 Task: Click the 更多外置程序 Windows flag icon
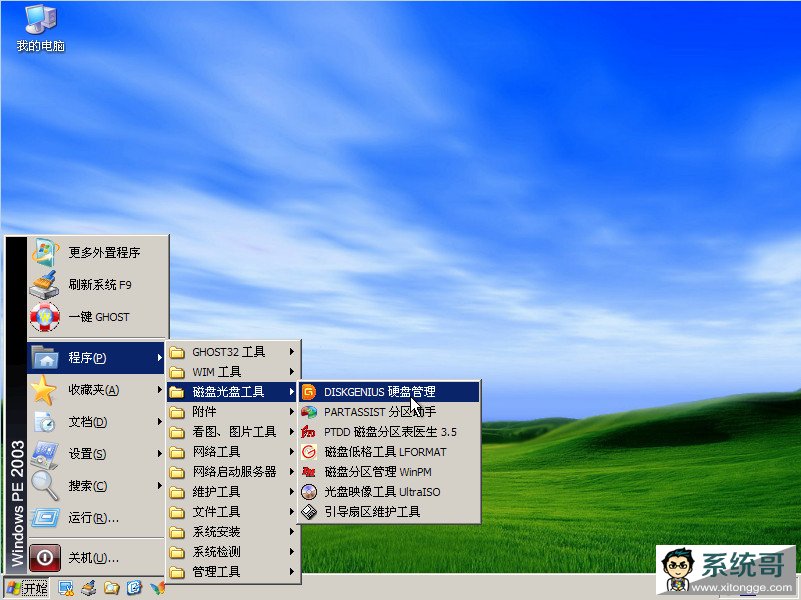(x=45, y=252)
